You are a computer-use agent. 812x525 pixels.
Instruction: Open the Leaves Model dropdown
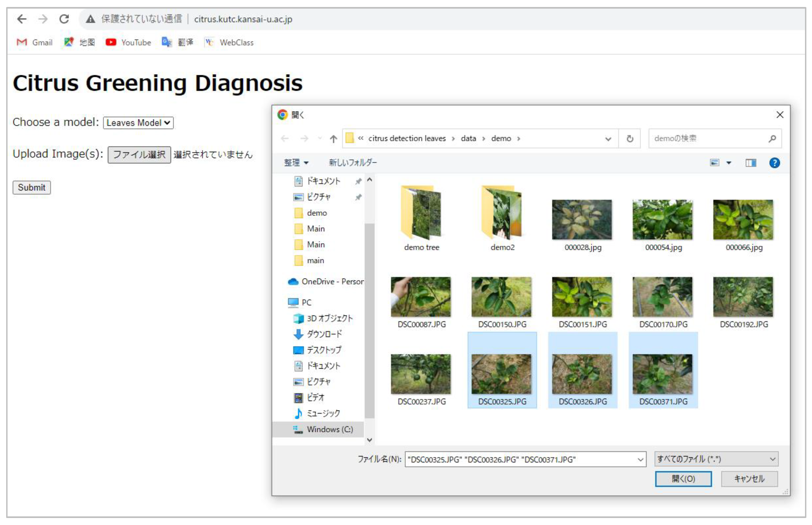coord(138,123)
